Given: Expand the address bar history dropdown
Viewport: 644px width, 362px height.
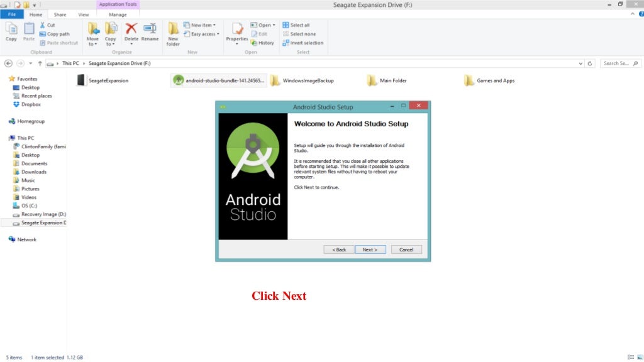Looking at the screenshot, I should coord(580,63).
